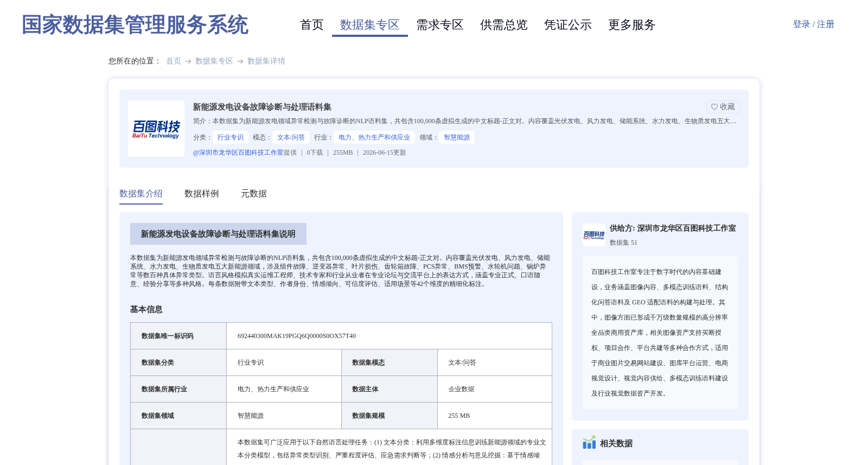Screen dimensions: 868x465
Task: Click the 供给方: 深圳市龙华区百图科技工作室 heading
Action: click(673, 228)
